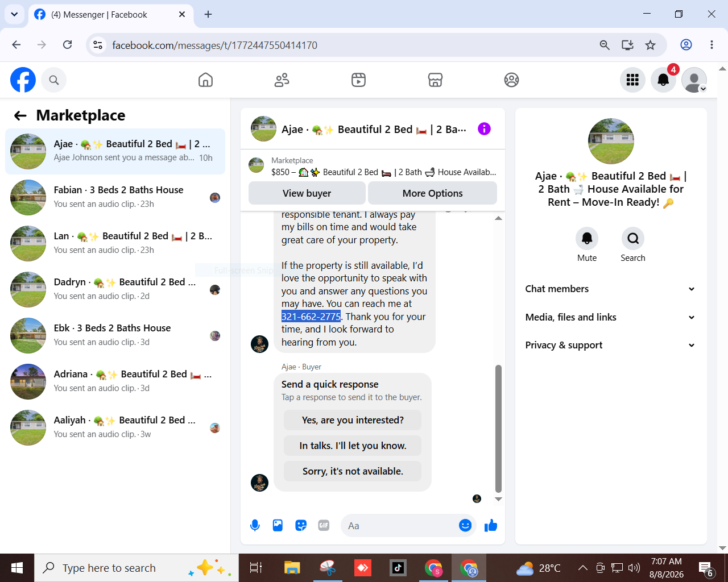Expand Media, files and links section

click(611, 317)
